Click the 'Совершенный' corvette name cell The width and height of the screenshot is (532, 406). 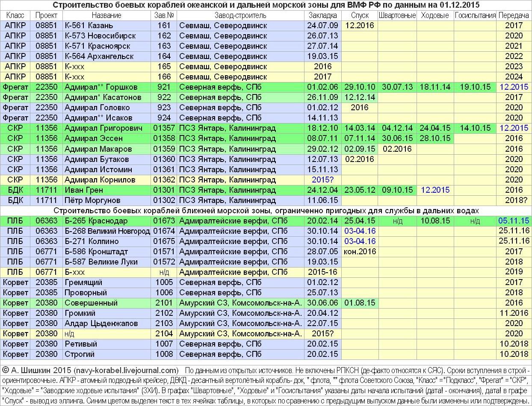point(91,303)
